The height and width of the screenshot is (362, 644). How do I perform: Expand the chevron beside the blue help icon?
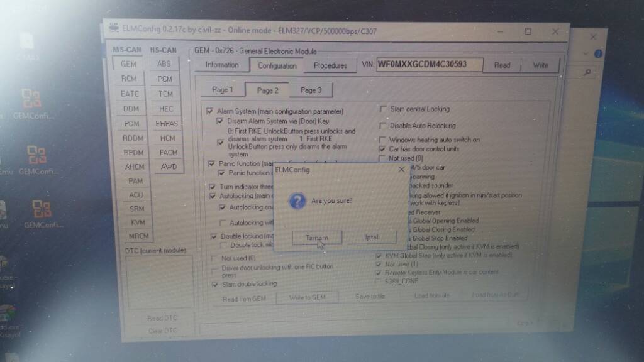[586, 54]
